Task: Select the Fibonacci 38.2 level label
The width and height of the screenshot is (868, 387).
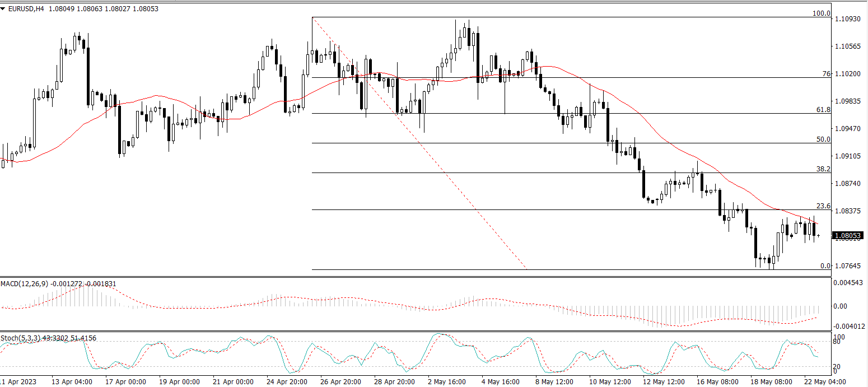Action: tap(823, 169)
